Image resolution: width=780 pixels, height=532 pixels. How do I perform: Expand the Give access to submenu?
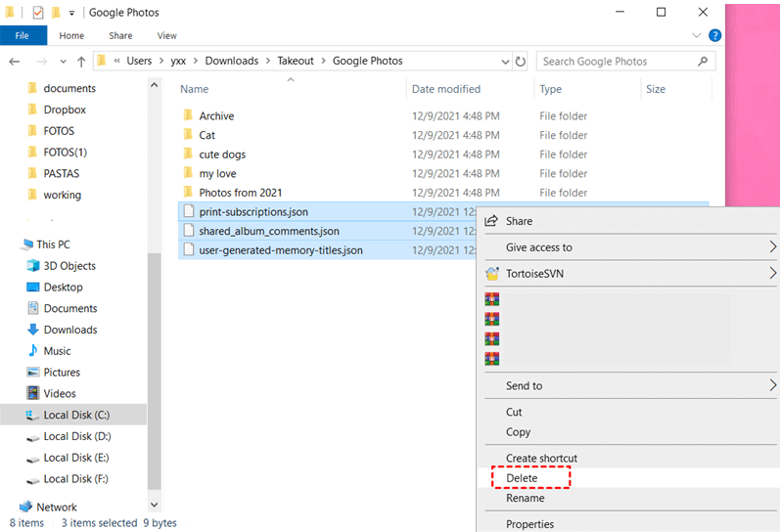(x=538, y=247)
